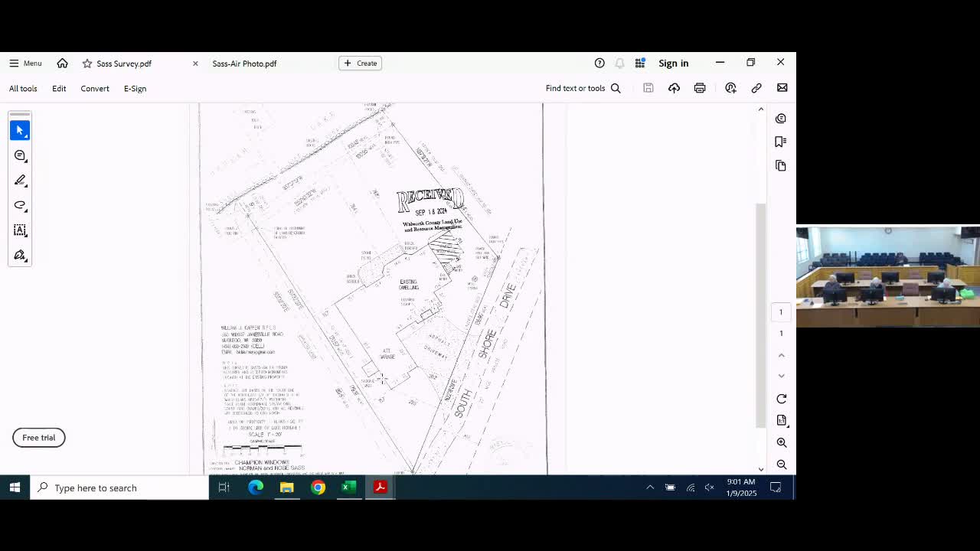Zoom out of the survey page

(x=781, y=465)
